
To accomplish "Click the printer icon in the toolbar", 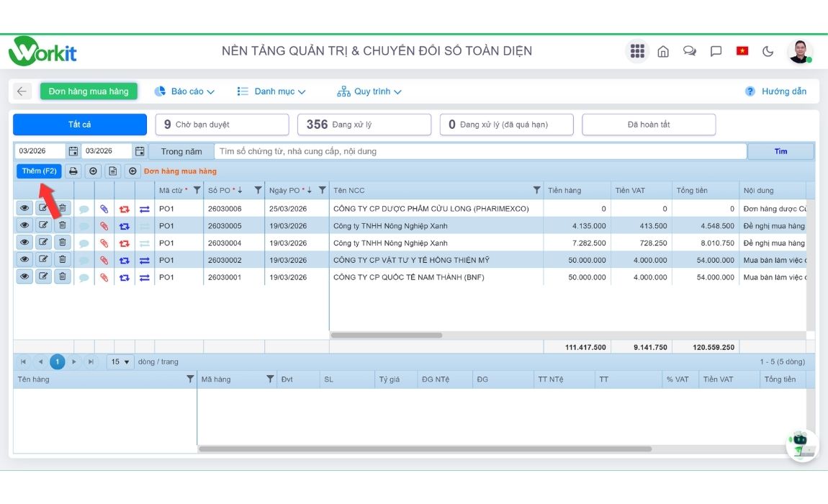I will pyautogui.click(x=73, y=171).
